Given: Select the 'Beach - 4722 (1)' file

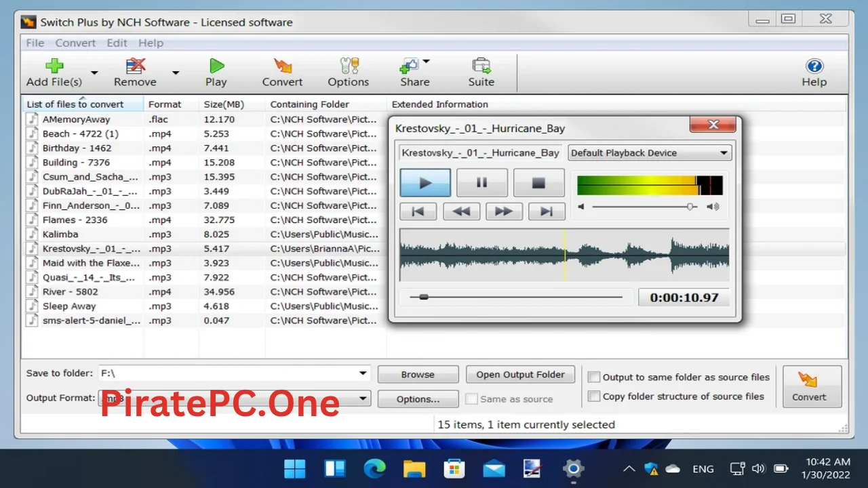Looking at the screenshot, I should pos(434,134).
